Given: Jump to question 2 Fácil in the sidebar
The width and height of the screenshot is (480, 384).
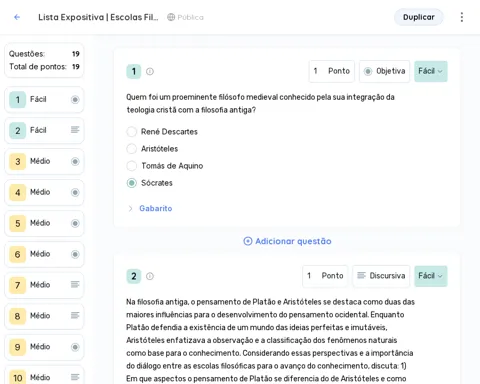Looking at the screenshot, I should click(x=44, y=130).
